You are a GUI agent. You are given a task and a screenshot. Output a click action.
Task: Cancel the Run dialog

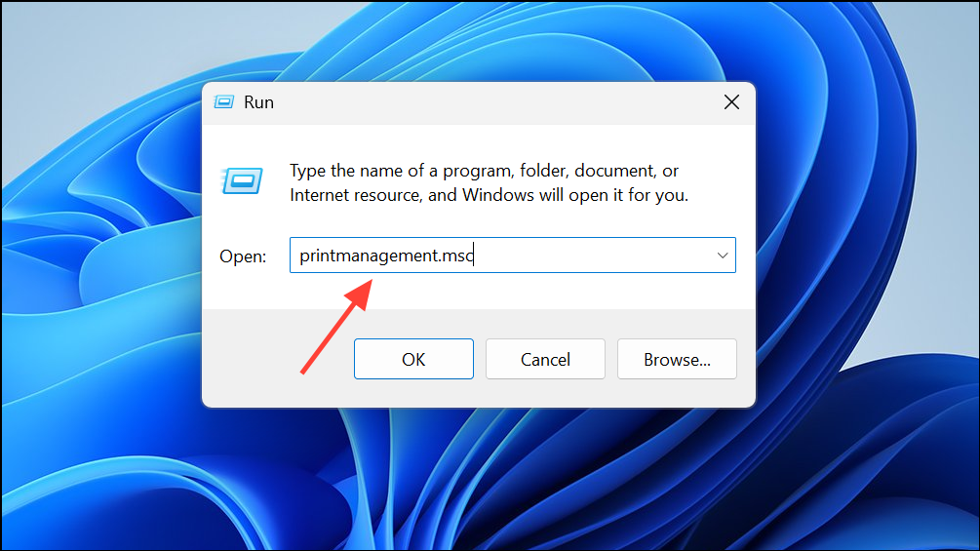tap(545, 359)
